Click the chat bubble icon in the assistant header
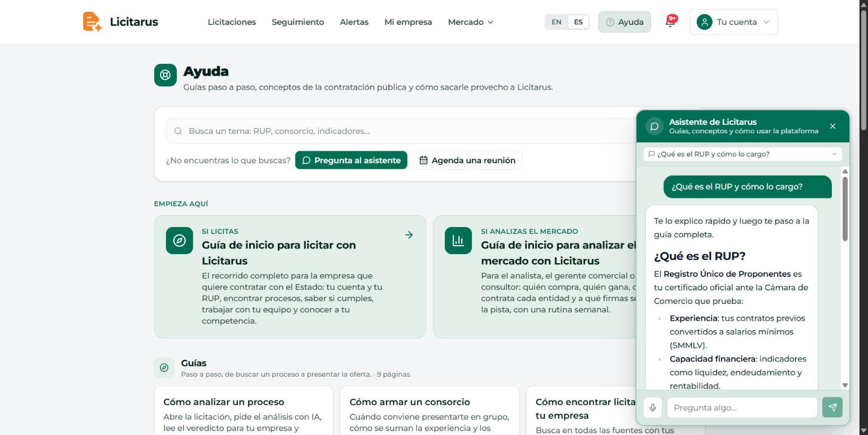 pyautogui.click(x=654, y=127)
